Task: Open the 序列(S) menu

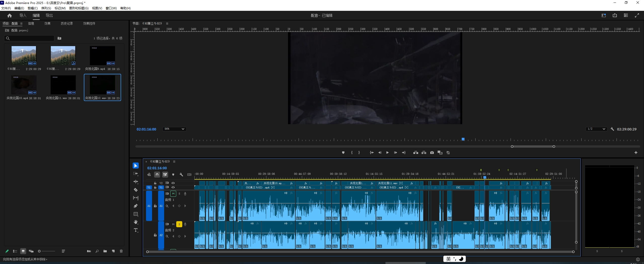Action: point(46,8)
